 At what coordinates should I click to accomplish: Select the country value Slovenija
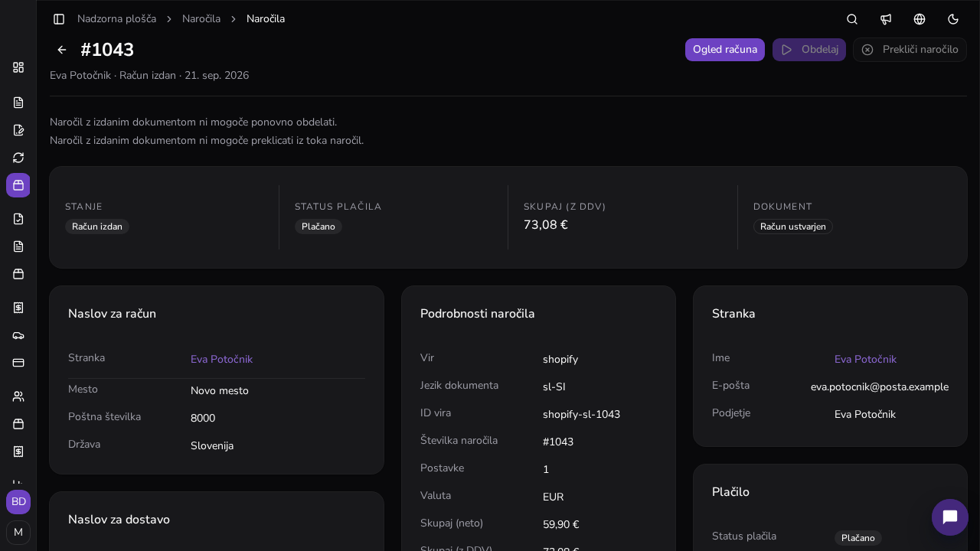point(212,446)
